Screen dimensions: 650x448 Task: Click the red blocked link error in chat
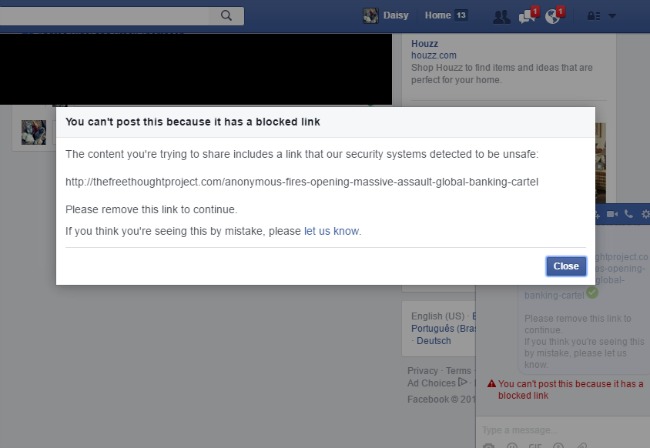(x=570, y=390)
